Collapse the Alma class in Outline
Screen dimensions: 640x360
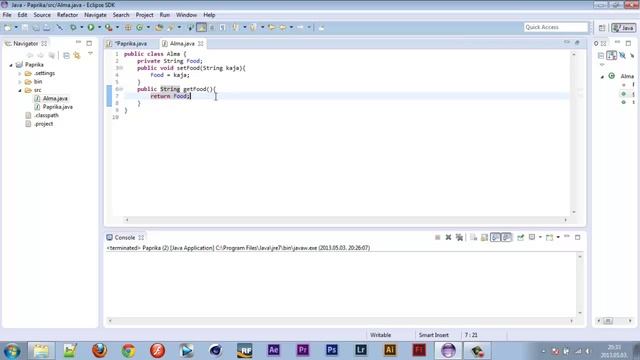pyautogui.click(x=602, y=76)
